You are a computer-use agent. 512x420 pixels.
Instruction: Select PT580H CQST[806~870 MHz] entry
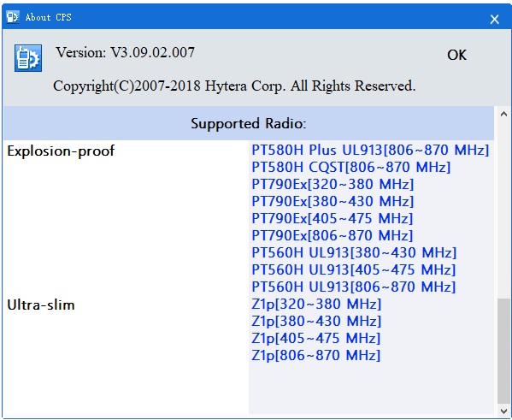coord(351,167)
